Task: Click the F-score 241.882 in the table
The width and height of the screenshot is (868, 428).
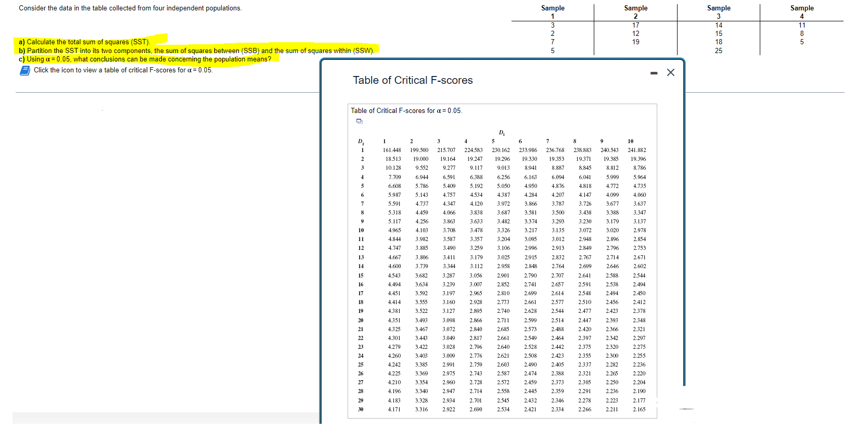Action: click(637, 150)
